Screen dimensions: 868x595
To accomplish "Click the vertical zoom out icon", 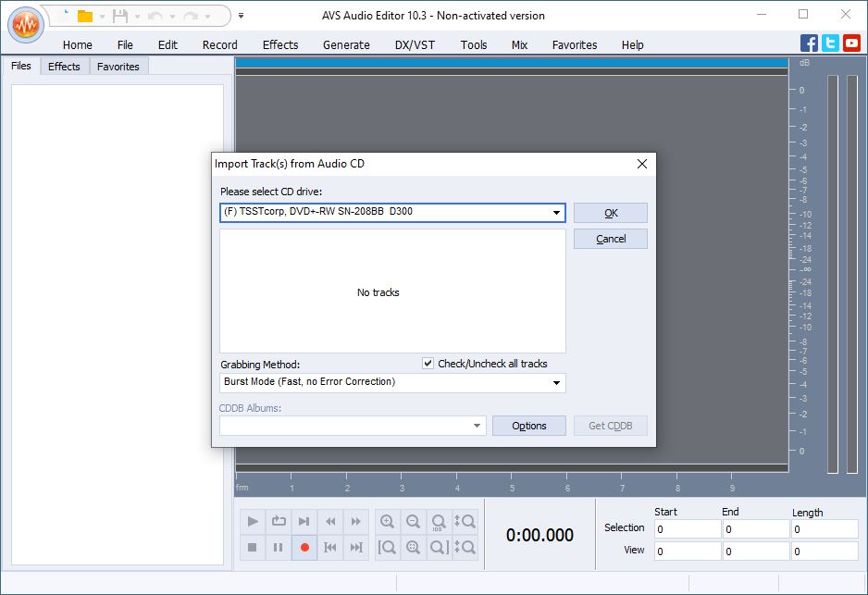I will [x=465, y=548].
